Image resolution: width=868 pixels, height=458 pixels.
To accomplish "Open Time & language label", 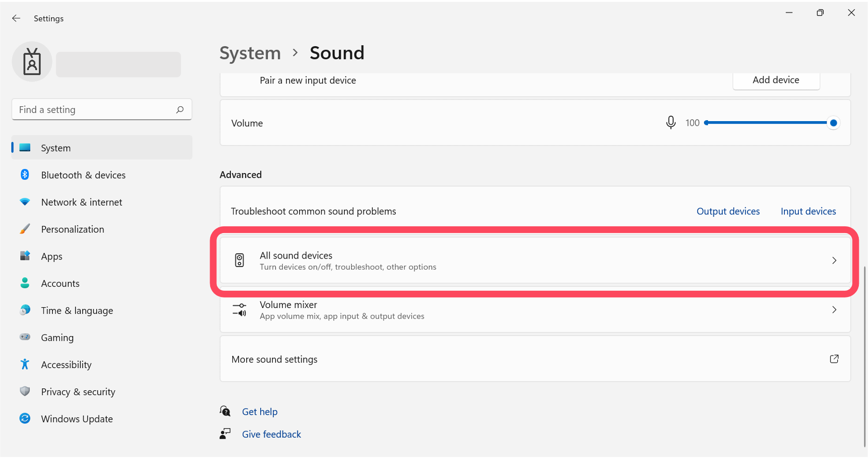I will tap(77, 310).
